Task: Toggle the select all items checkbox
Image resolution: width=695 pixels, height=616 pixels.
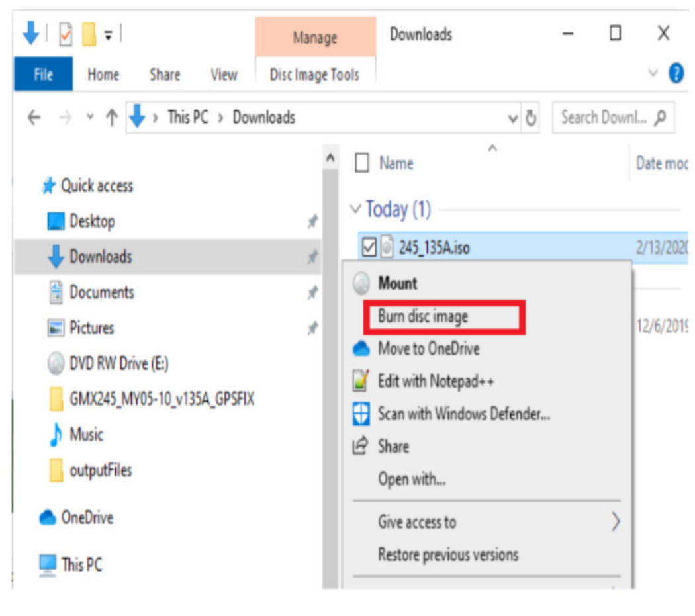Action: click(362, 163)
